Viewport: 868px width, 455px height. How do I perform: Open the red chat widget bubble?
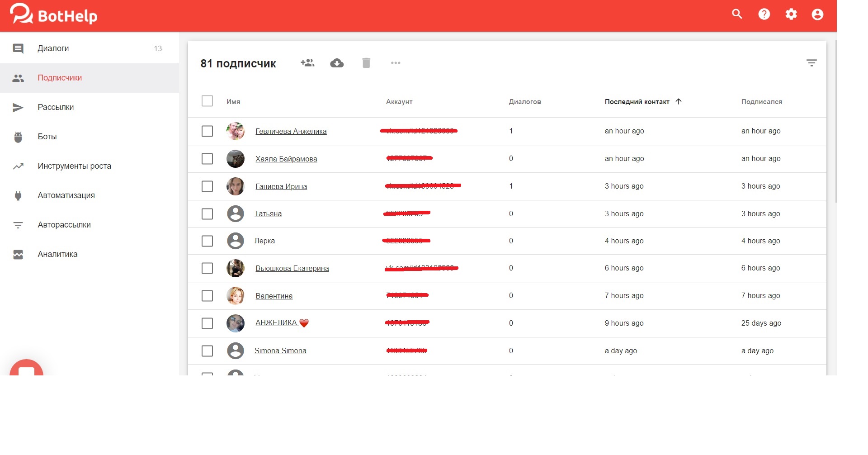(x=26, y=369)
